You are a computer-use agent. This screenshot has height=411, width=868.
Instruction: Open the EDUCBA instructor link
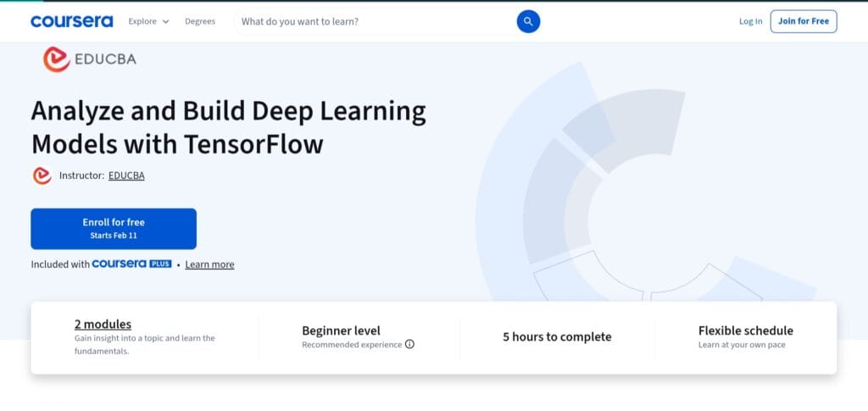coord(126,176)
